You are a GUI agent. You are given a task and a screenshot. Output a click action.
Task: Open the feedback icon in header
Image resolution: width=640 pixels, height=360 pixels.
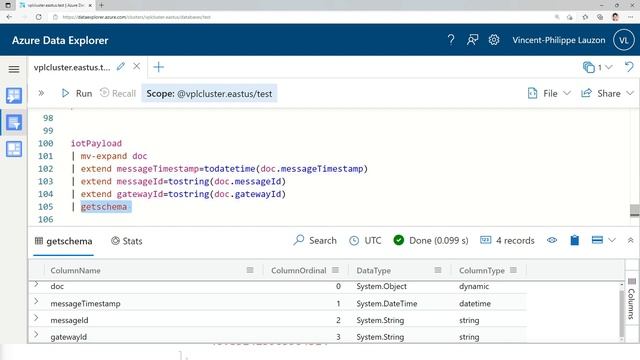[x=472, y=40]
